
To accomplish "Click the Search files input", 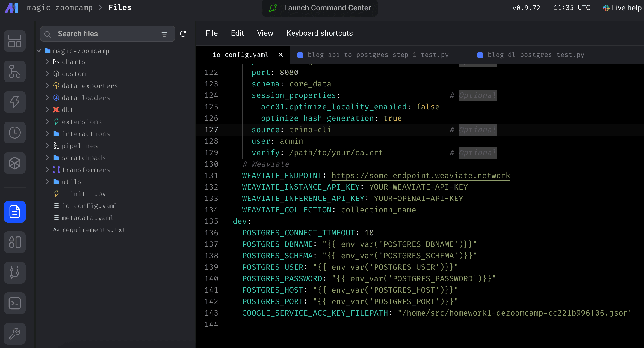I will [107, 34].
